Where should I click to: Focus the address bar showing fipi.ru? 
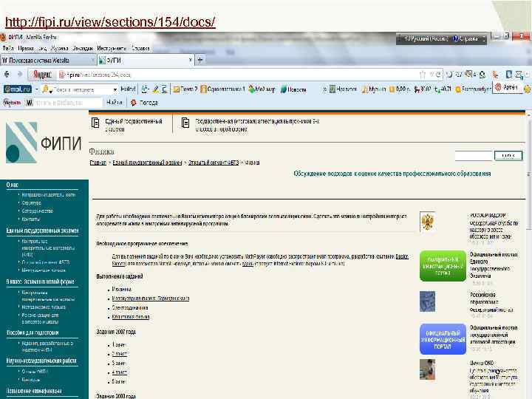[237, 75]
